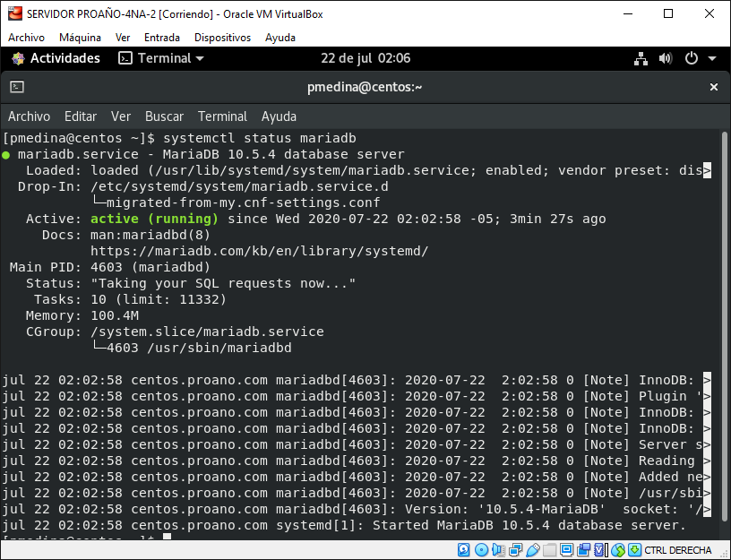Click the keyboard capture green arrow icon
Image resolution: width=731 pixels, height=560 pixels.
click(x=634, y=550)
